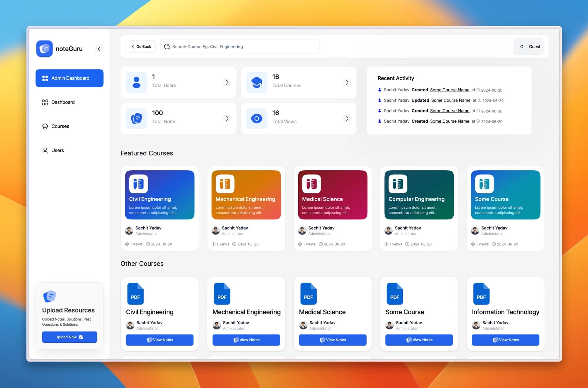The image size is (588, 388).
Task: Click the Go Back button
Action: pos(141,47)
